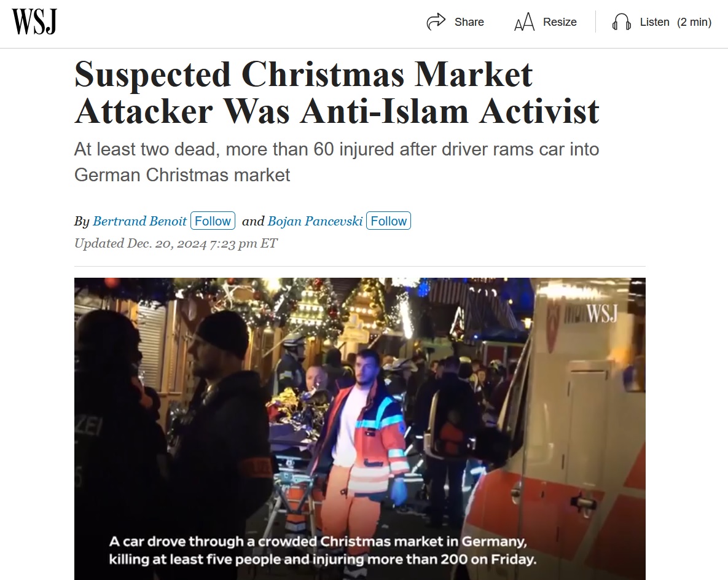Follow author Bertrand Benoit
The image size is (728, 580).
coord(213,221)
